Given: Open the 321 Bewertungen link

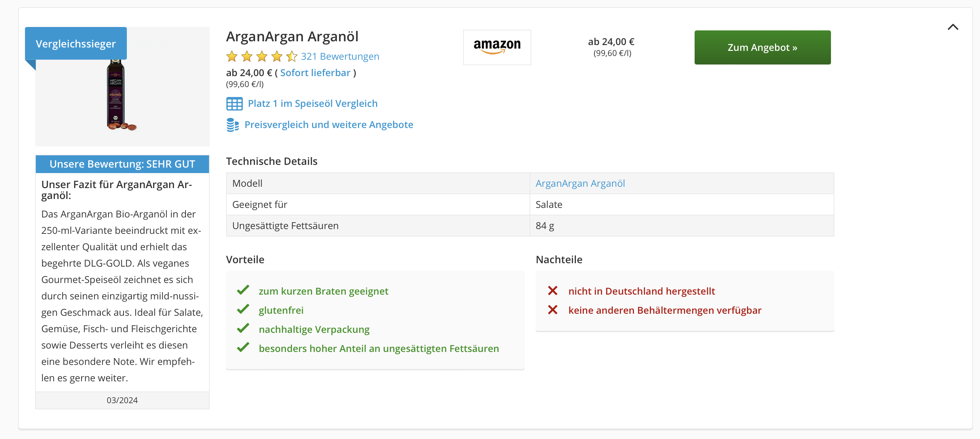Looking at the screenshot, I should [339, 56].
